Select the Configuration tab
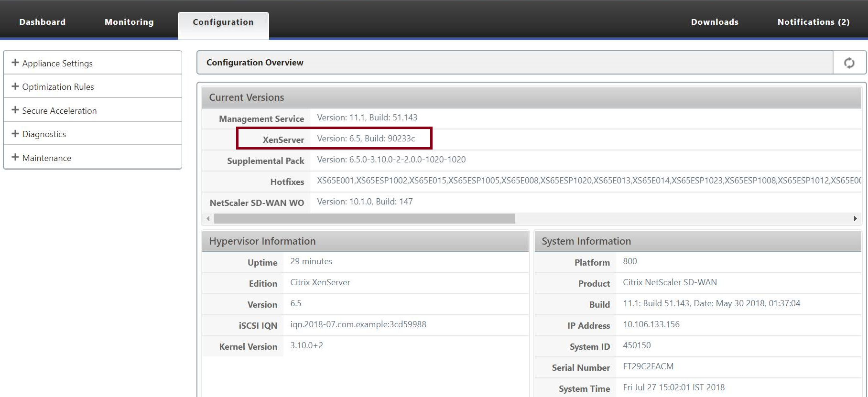This screenshot has height=397, width=868. pyautogui.click(x=223, y=22)
